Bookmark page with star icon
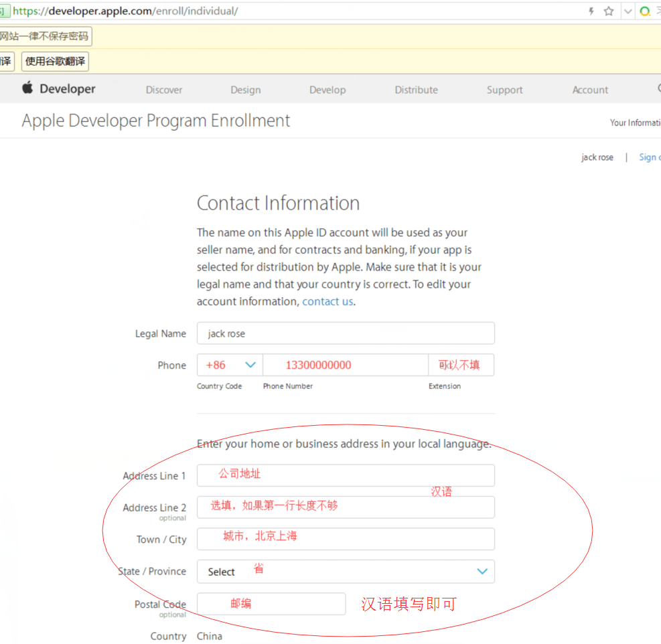This screenshot has width=661, height=644. 608,11
